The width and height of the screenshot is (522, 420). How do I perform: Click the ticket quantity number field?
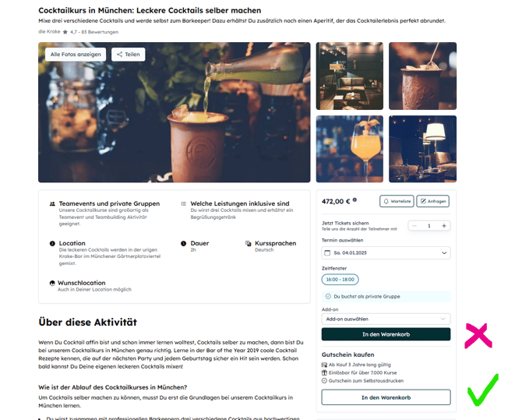[429, 226]
